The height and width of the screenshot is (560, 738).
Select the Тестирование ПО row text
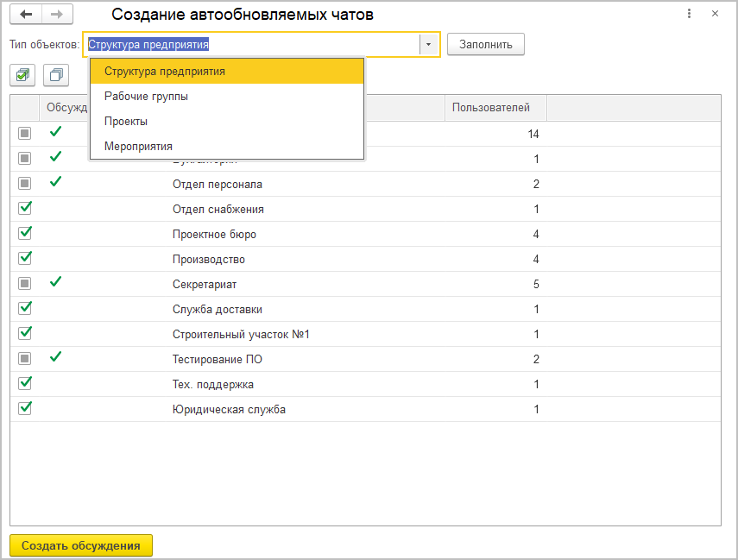217,359
